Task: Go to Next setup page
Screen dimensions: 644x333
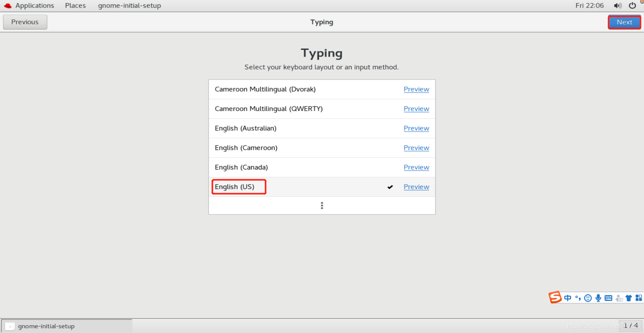Action: point(625,22)
